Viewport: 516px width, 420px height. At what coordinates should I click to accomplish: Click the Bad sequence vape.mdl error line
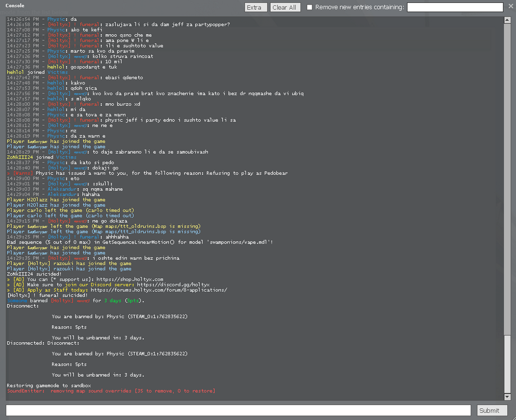[x=140, y=242]
